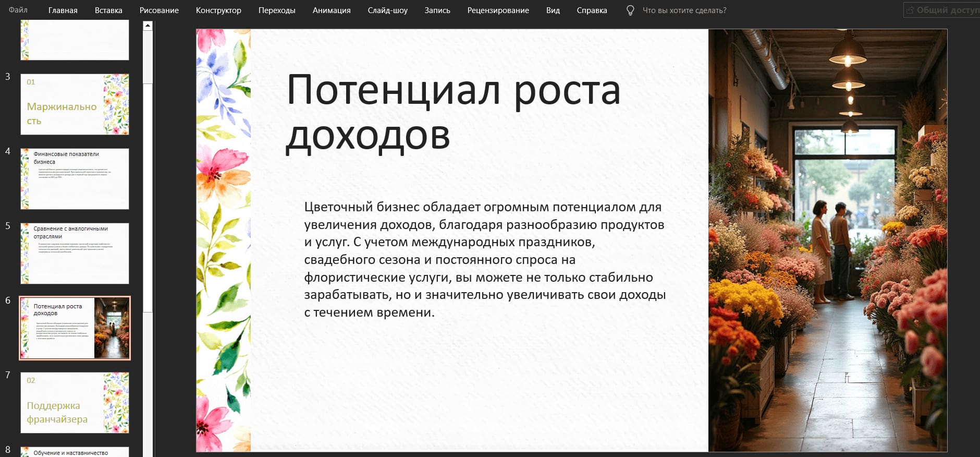Screen dimensions: 980x457
Task: Open the Вид tab
Action: click(x=553, y=10)
